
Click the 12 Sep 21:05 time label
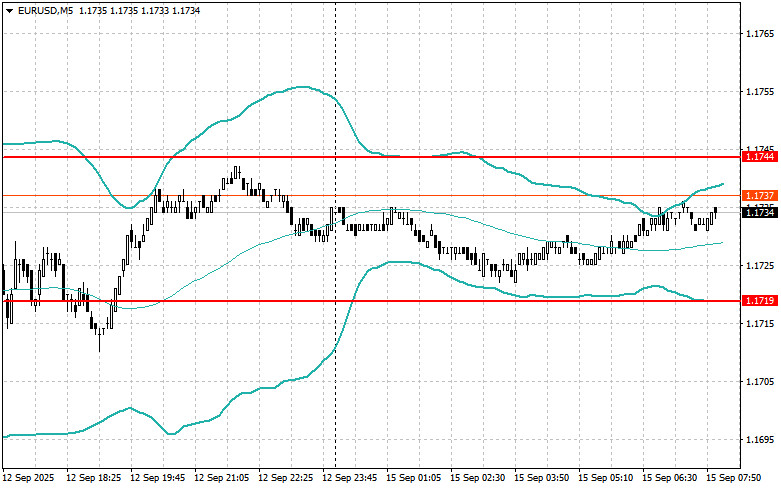pos(221,478)
